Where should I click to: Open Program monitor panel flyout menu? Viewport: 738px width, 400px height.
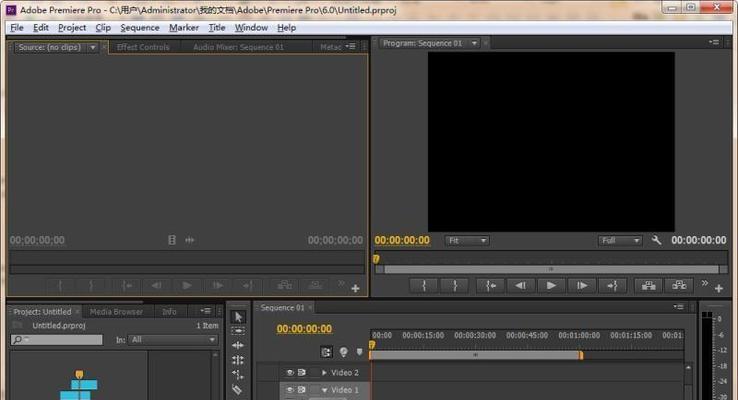714,42
